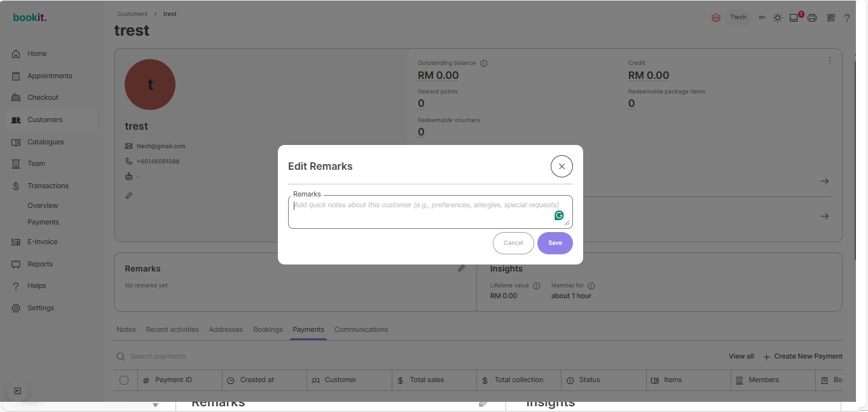Click the printer icon in top bar

[812, 18]
